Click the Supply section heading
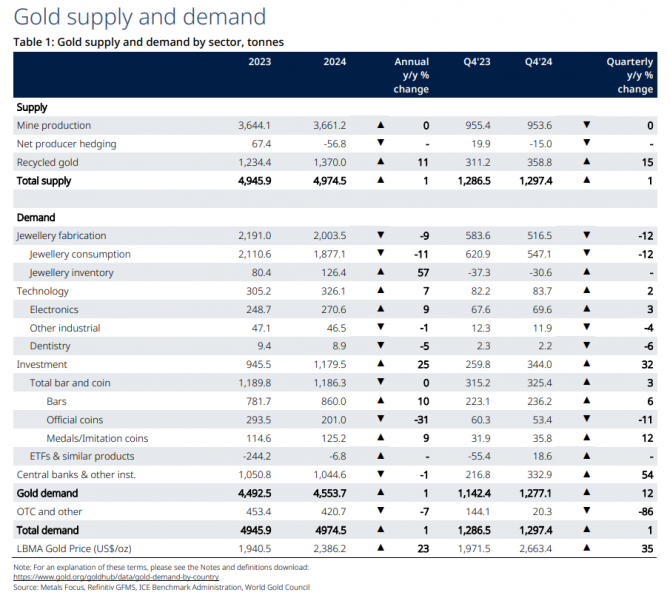This screenshot has height=598, width=670. (32, 107)
